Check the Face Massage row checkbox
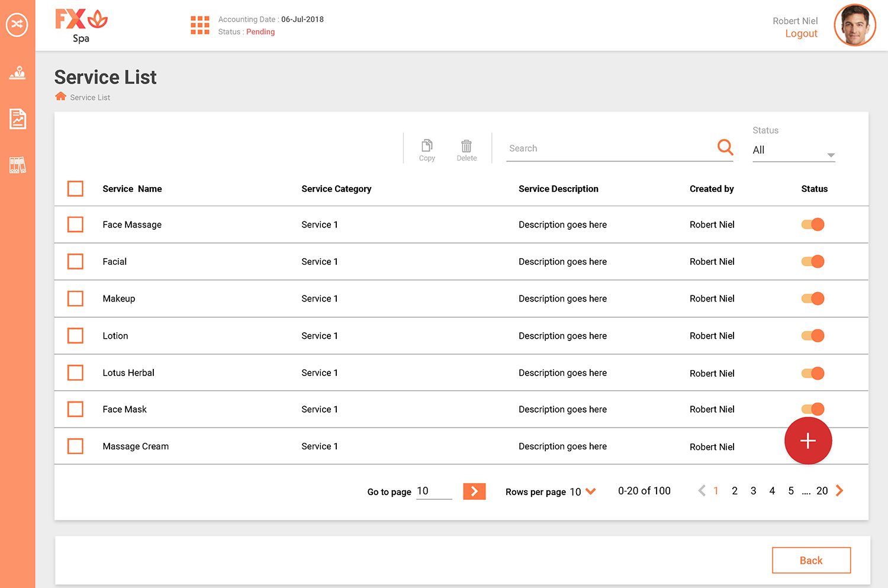 coord(75,224)
